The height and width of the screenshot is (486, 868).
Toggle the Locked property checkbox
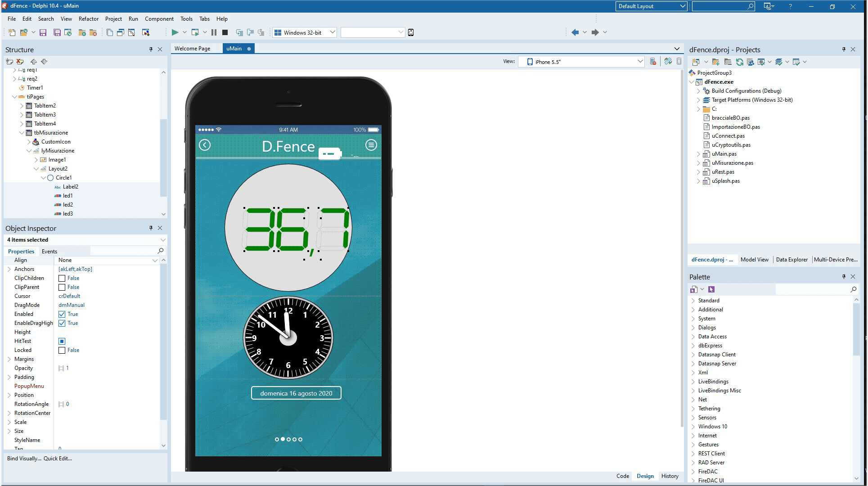tap(62, 351)
